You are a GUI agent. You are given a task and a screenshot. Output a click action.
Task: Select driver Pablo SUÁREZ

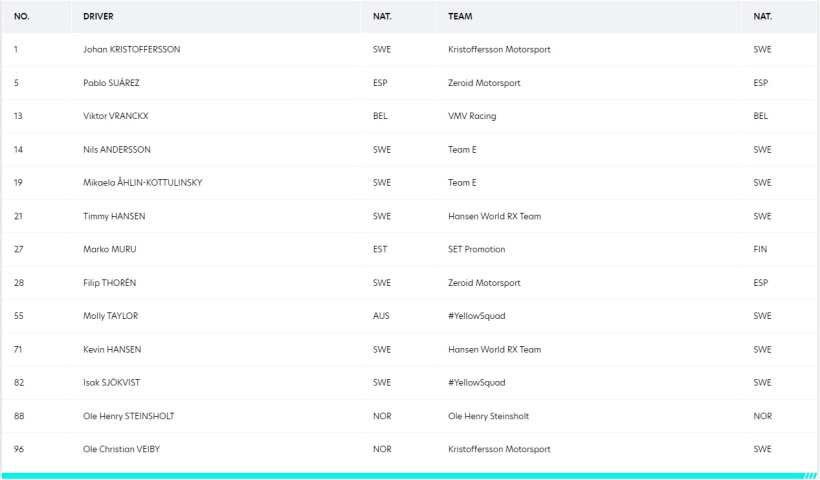coord(111,83)
